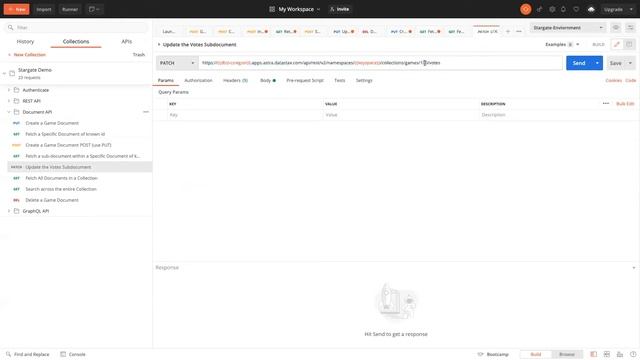The height and width of the screenshot is (360, 640).
Task: Click the request URL field
Action: pos(380,63)
